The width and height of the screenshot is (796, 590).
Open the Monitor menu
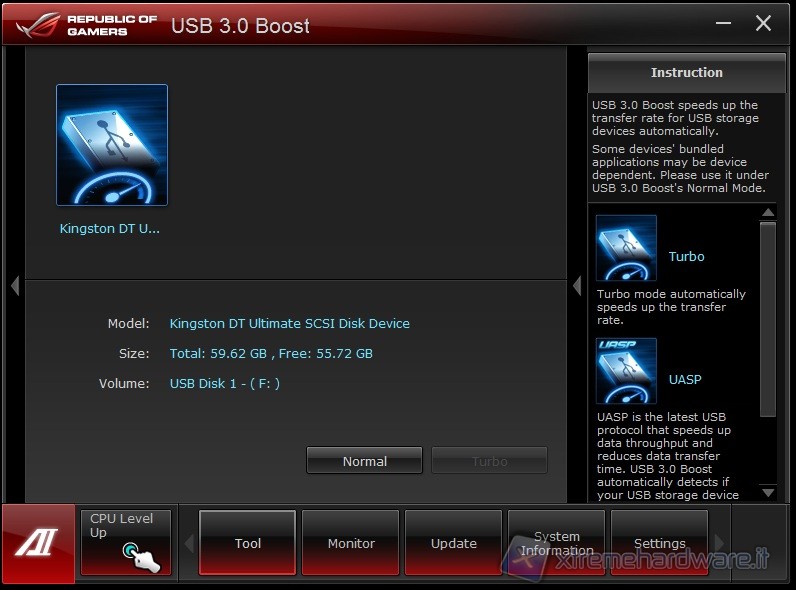(351, 543)
